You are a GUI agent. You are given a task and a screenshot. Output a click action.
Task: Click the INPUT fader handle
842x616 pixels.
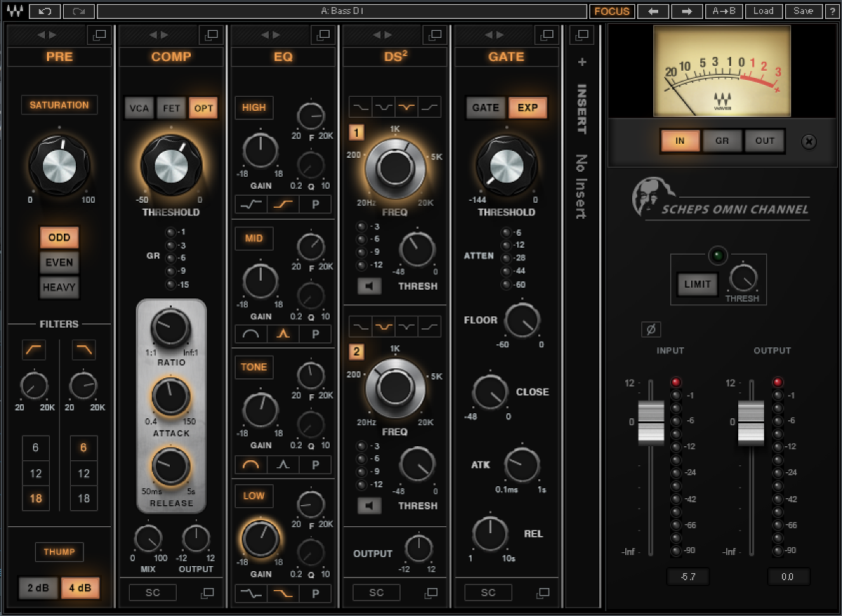pyautogui.click(x=650, y=423)
